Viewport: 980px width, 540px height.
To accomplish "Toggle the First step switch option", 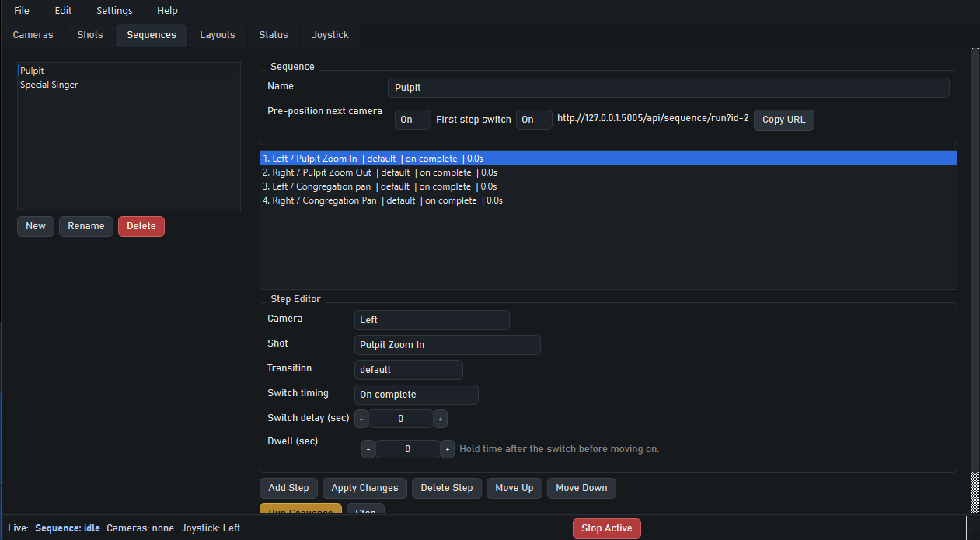I will [x=534, y=120].
